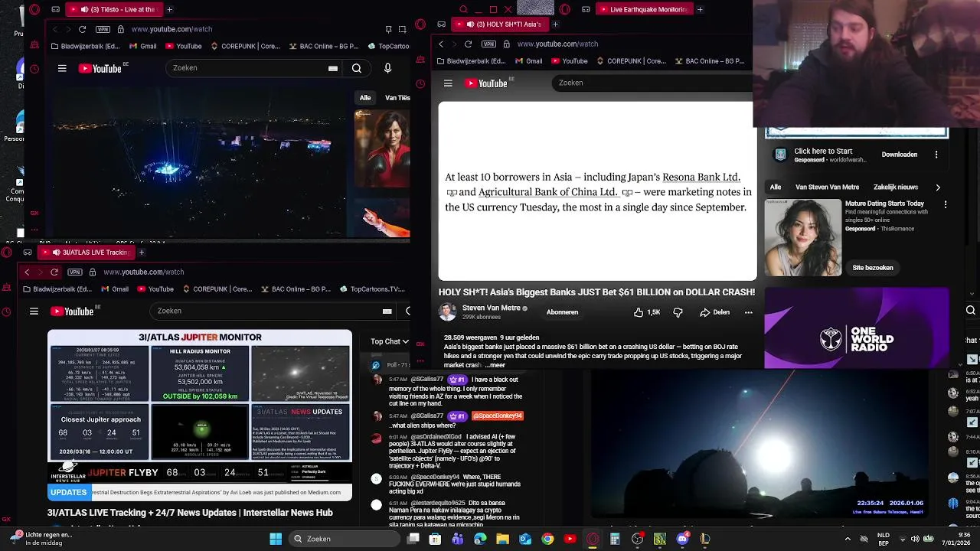Dislike the Asia's Biggest Banks video
The height and width of the screenshot is (551, 980).
678,312
